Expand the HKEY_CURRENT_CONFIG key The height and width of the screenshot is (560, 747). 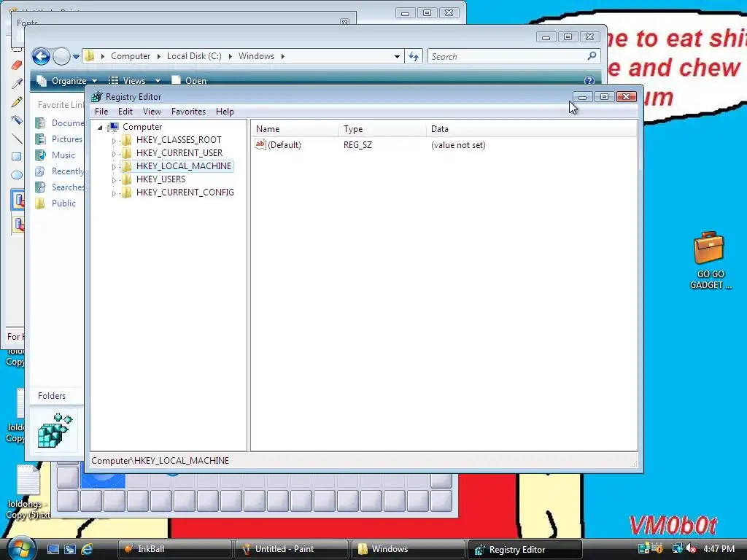point(114,192)
